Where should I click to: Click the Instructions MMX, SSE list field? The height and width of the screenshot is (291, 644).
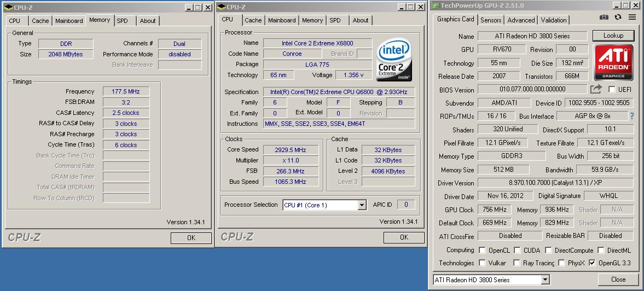pos(339,124)
